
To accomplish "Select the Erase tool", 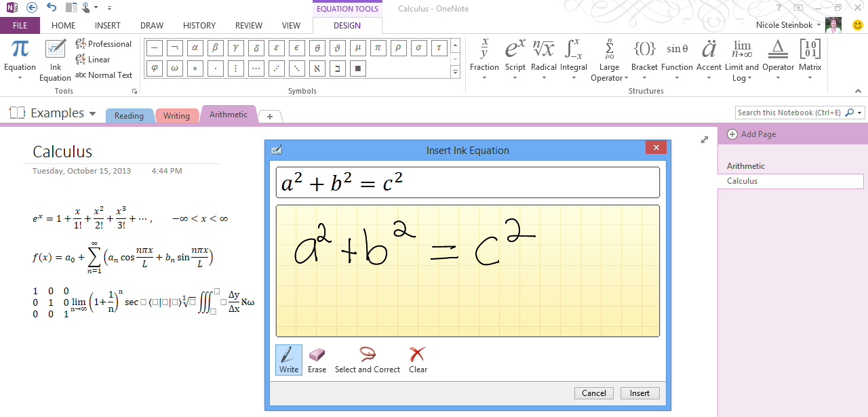I will 316,359.
